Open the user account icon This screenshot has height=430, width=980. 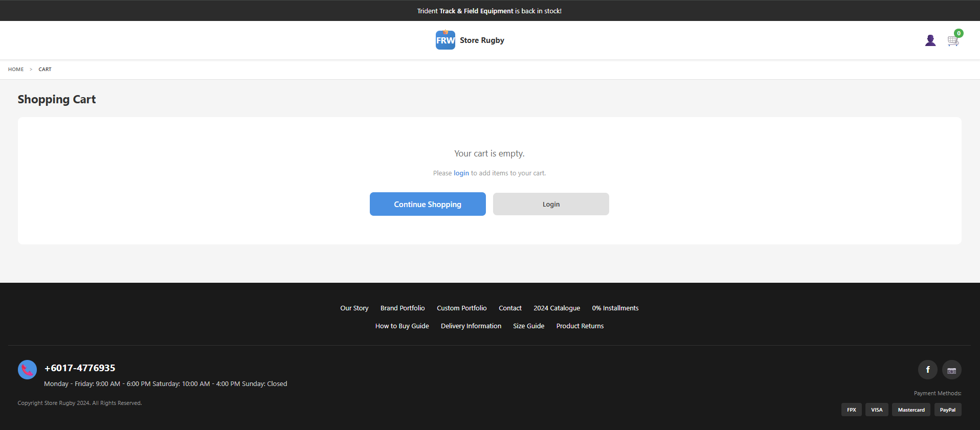930,40
